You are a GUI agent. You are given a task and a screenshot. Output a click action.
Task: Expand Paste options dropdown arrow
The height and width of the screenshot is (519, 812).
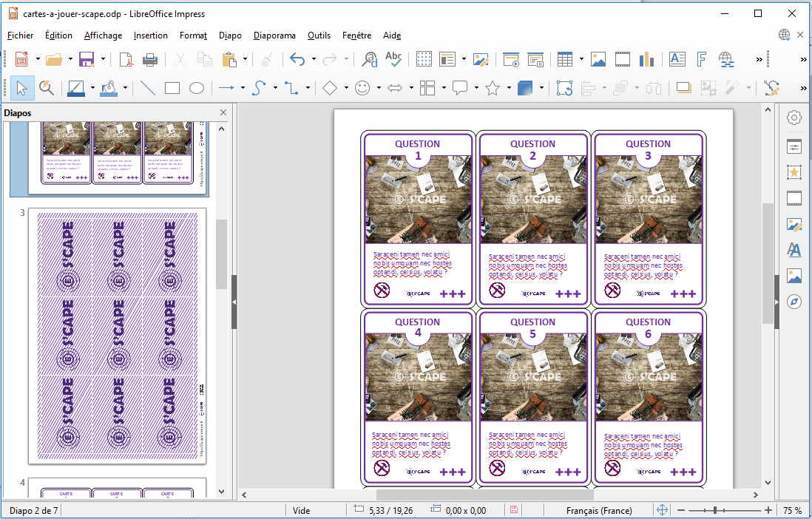click(245, 60)
